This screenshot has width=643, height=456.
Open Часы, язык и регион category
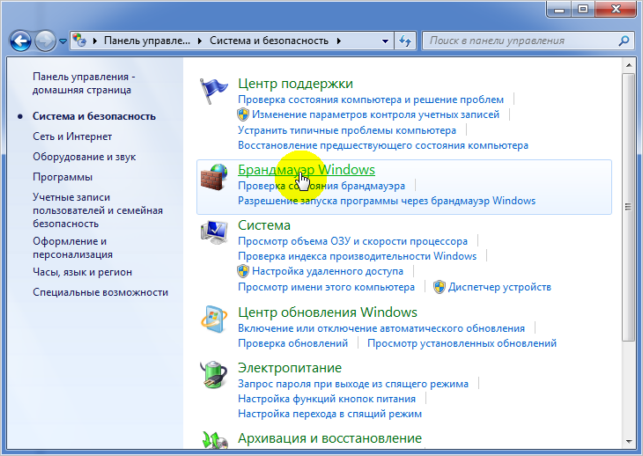click(x=82, y=272)
